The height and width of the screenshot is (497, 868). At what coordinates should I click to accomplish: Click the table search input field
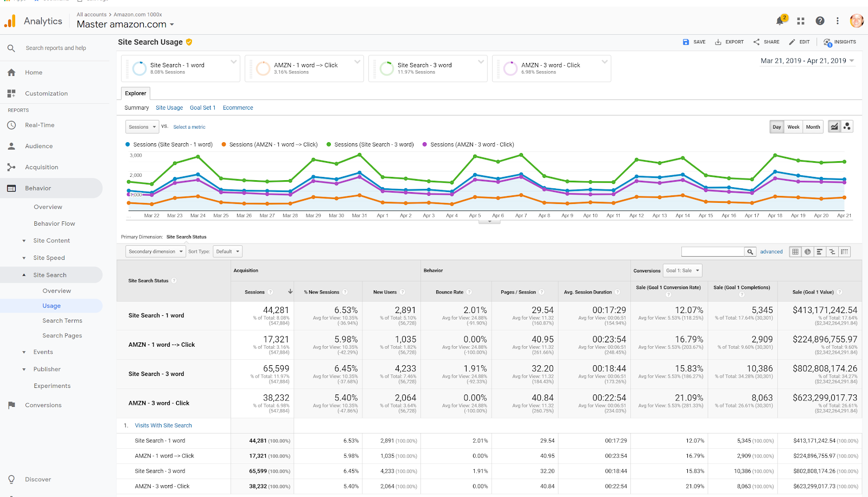[x=713, y=252]
